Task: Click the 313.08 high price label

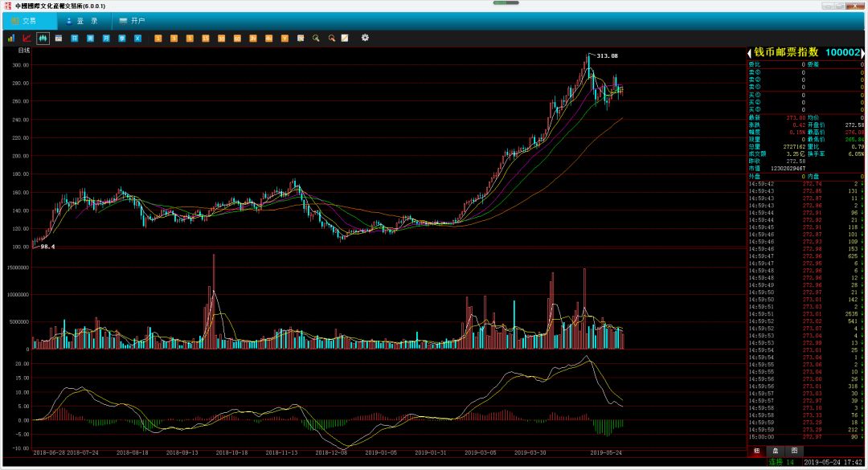Action: coord(608,56)
